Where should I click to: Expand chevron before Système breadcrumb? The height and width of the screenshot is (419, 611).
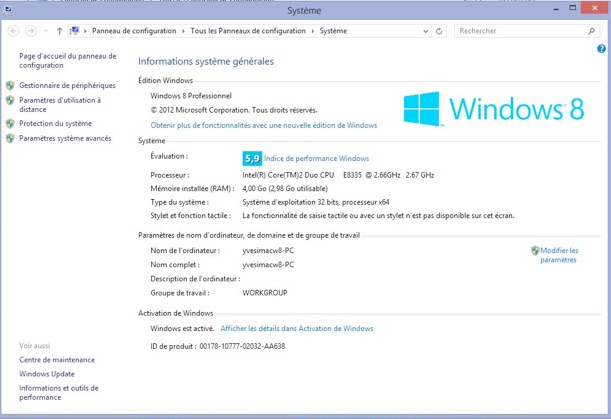point(313,31)
